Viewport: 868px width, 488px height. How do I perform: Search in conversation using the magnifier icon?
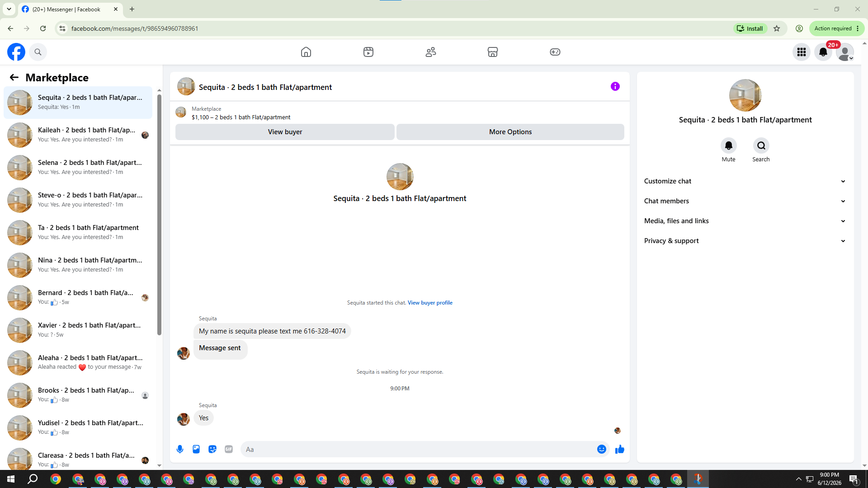[761, 145]
